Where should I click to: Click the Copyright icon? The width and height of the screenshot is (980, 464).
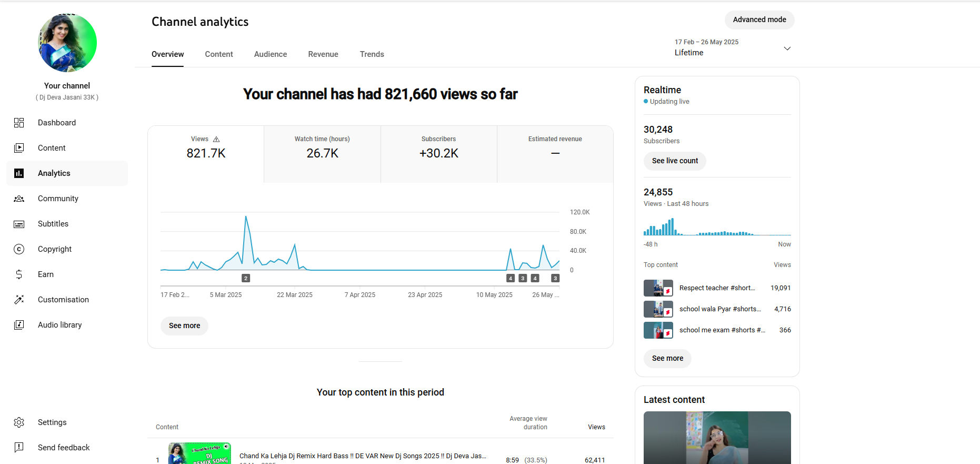19,249
